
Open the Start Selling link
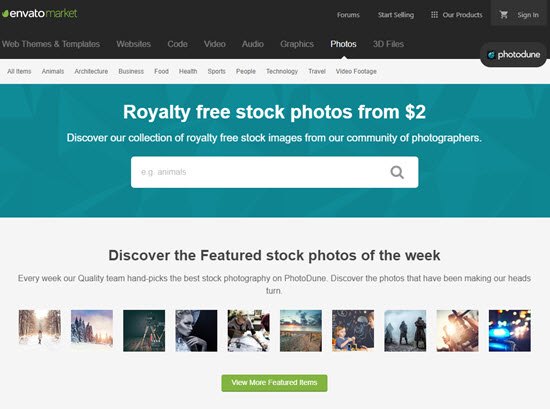(x=396, y=15)
